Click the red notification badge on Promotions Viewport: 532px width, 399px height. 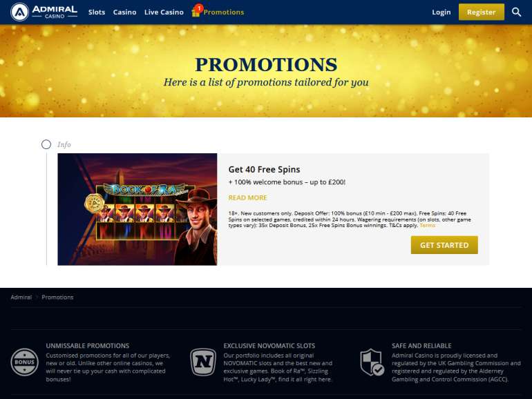[199, 8]
